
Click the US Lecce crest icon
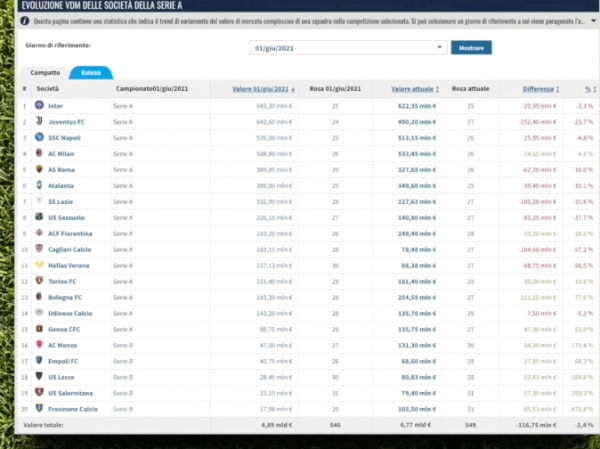pos(39,376)
